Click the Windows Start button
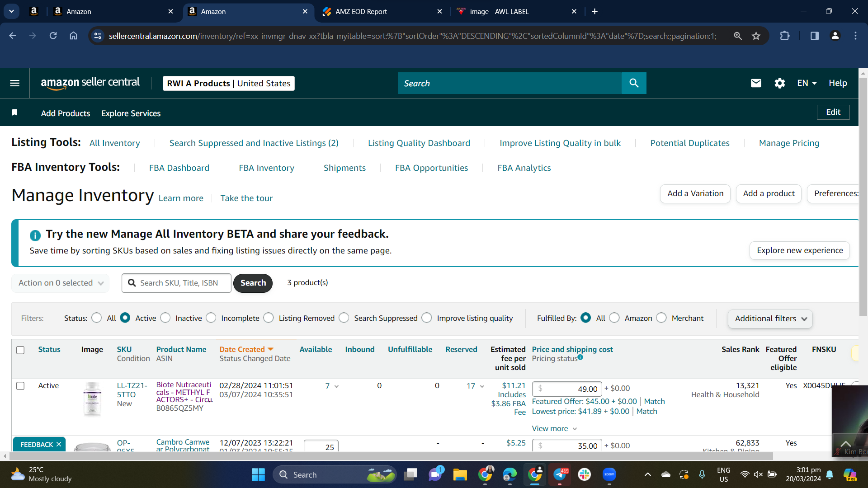Image resolution: width=868 pixels, height=488 pixels. (x=258, y=474)
